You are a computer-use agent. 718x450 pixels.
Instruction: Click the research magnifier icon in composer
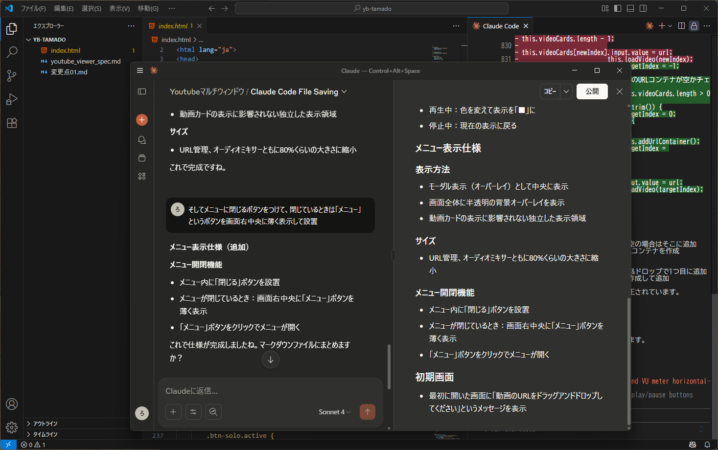pos(213,412)
